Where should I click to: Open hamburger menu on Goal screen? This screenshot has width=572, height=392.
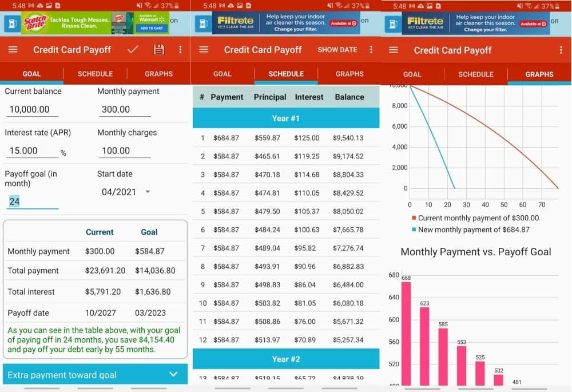(x=13, y=49)
